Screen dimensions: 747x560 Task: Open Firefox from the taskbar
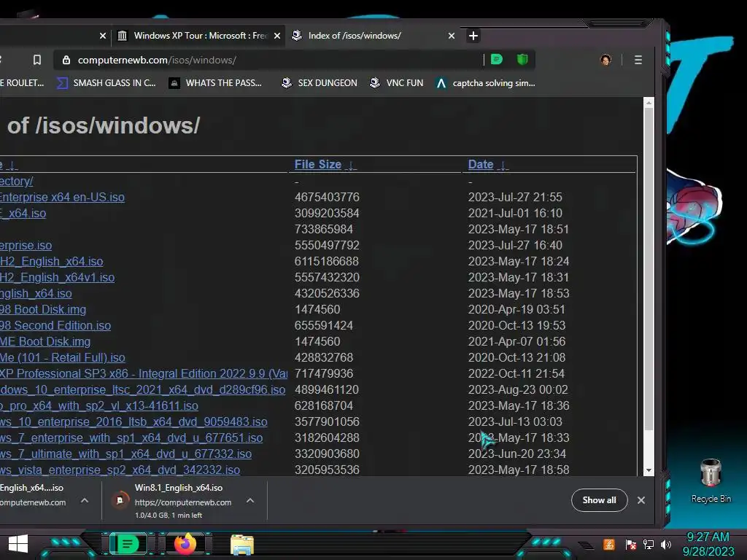185,544
